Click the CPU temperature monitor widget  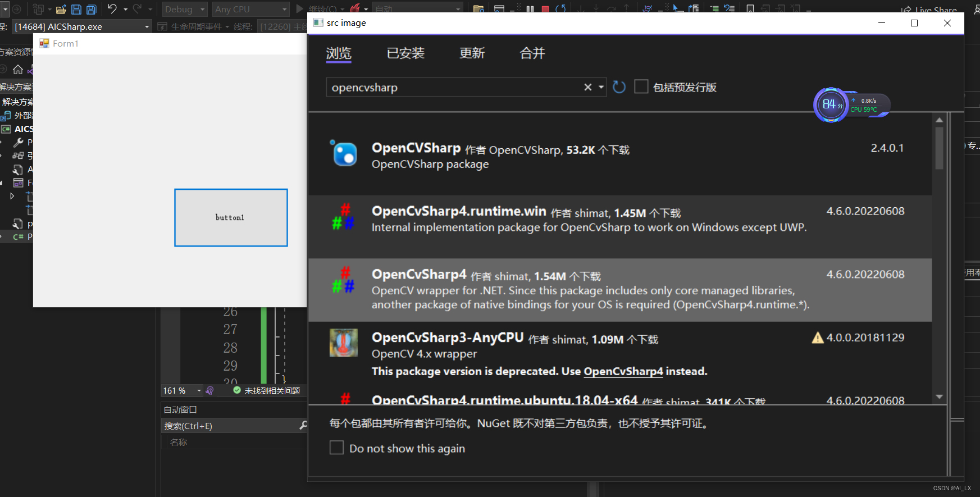pyautogui.click(x=852, y=104)
